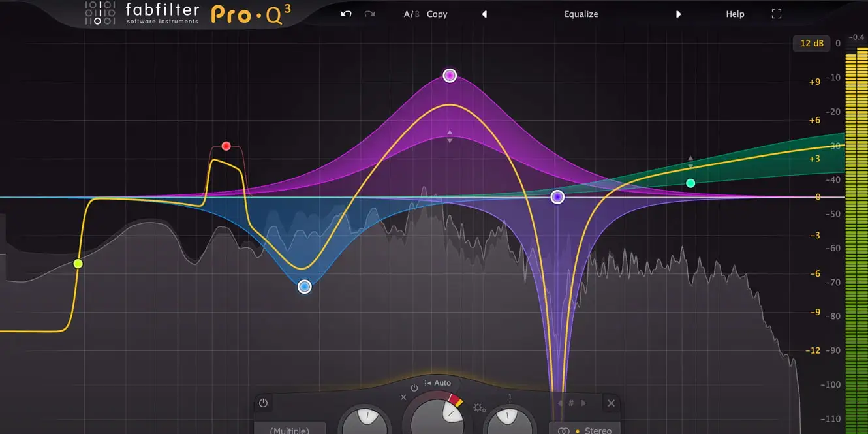Open the Help menu
The height and width of the screenshot is (434, 868).
pos(735,14)
